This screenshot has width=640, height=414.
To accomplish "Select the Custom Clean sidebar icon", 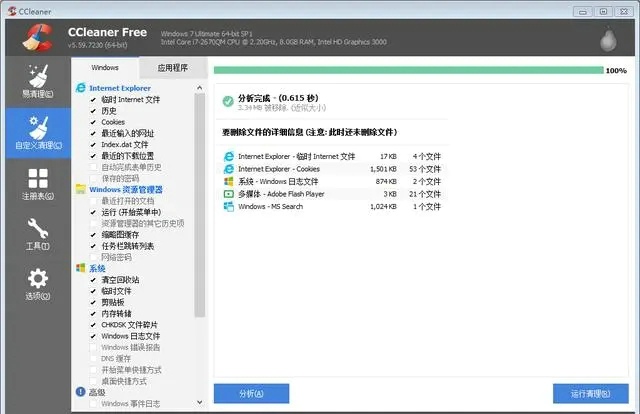I will coord(39,127).
